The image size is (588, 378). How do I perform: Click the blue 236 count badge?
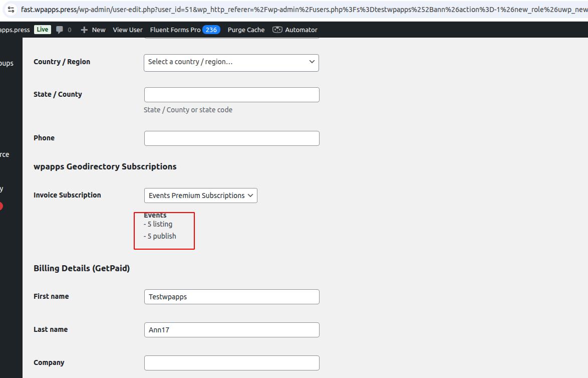(x=211, y=30)
